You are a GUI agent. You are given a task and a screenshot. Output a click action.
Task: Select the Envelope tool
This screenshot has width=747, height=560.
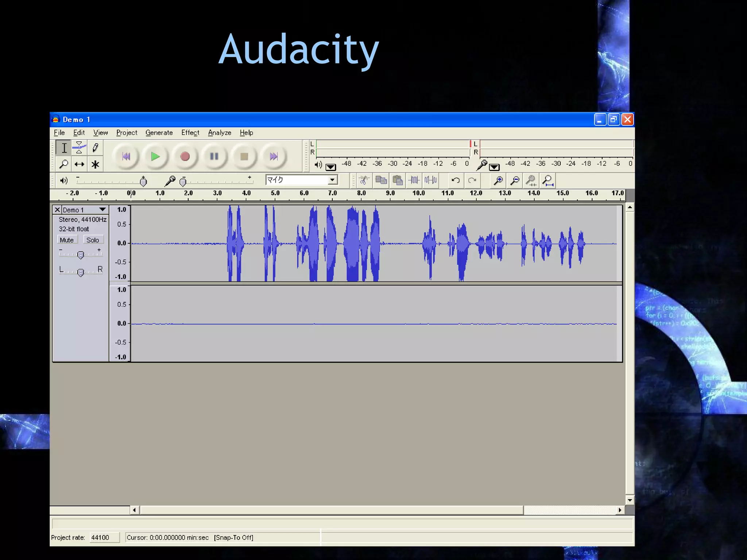point(79,148)
